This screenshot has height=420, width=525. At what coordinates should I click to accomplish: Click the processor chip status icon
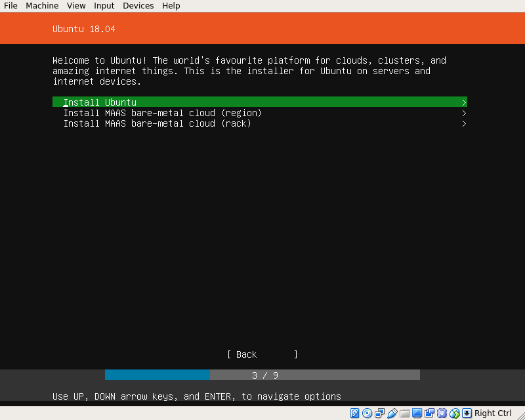[x=442, y=413]
